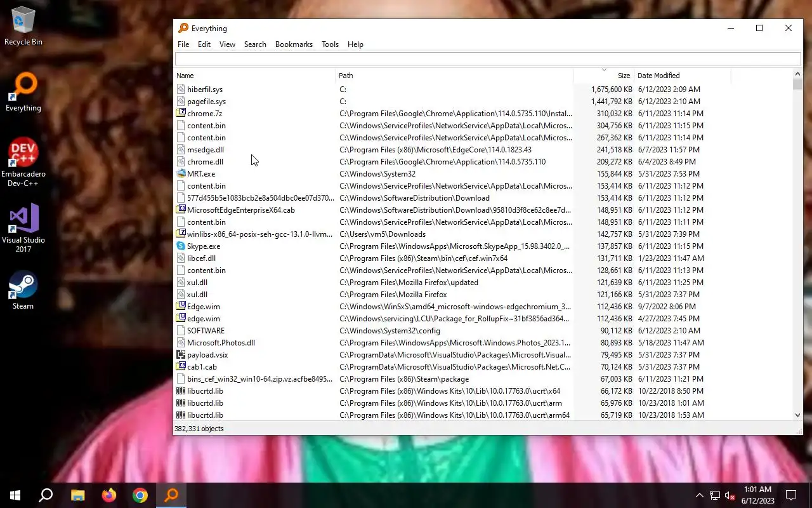
Task: Show hidden tray icons chevron
Action: tap(700, 495)
